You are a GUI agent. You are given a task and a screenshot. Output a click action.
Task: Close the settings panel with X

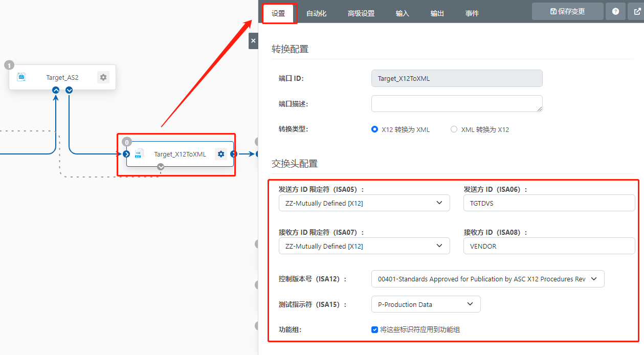253,41
